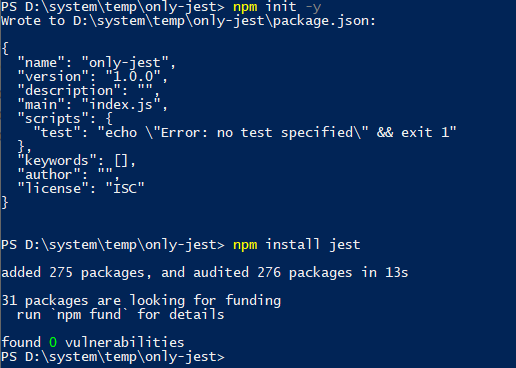Click the green 0 vulnerabilities count
The height and width of the screenshot is (368, 516).
point(53,342)
